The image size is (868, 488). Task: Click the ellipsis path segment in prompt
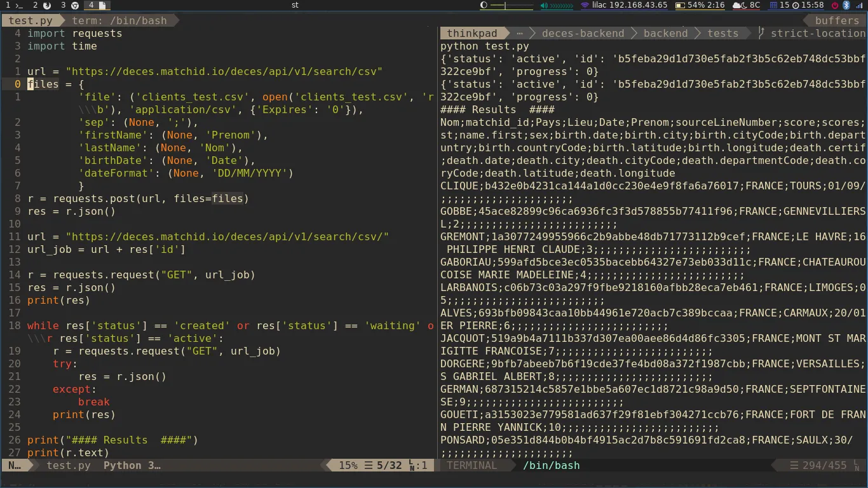tap(520, 33)
